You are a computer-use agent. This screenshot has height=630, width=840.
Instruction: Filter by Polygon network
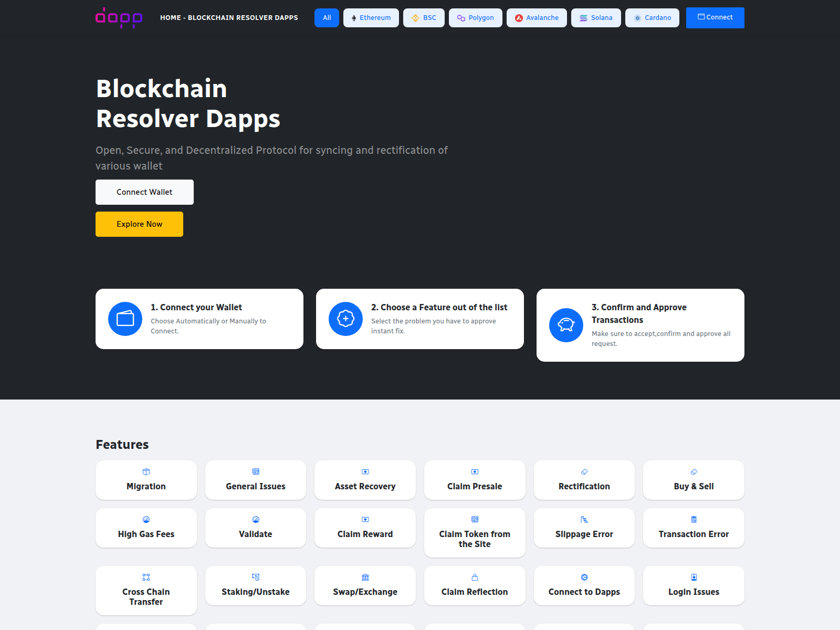[475, 18]
